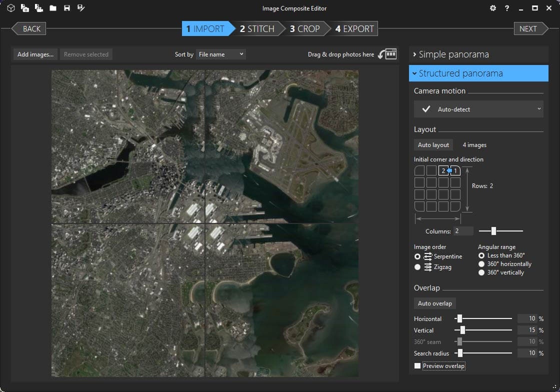
Task: Click the checkmark icon beside Auto-detect
Action: (x=426, y=109)
